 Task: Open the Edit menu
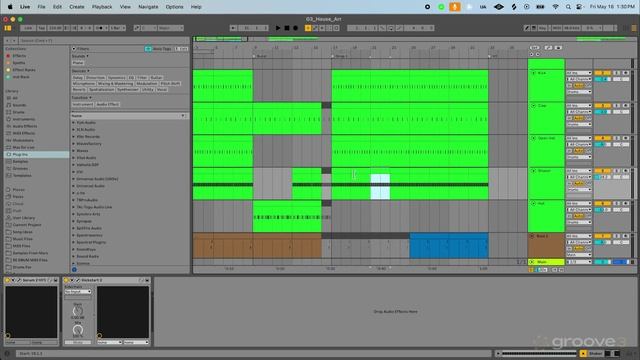pos(57,7)
